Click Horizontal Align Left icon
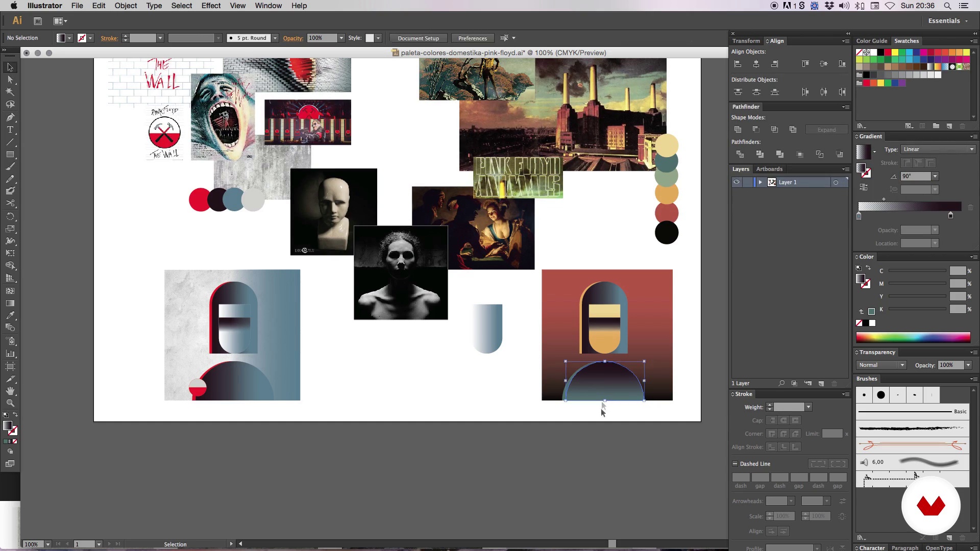Image resolution: width=980 pixels, height=551 pixels. tap(738, 64)
